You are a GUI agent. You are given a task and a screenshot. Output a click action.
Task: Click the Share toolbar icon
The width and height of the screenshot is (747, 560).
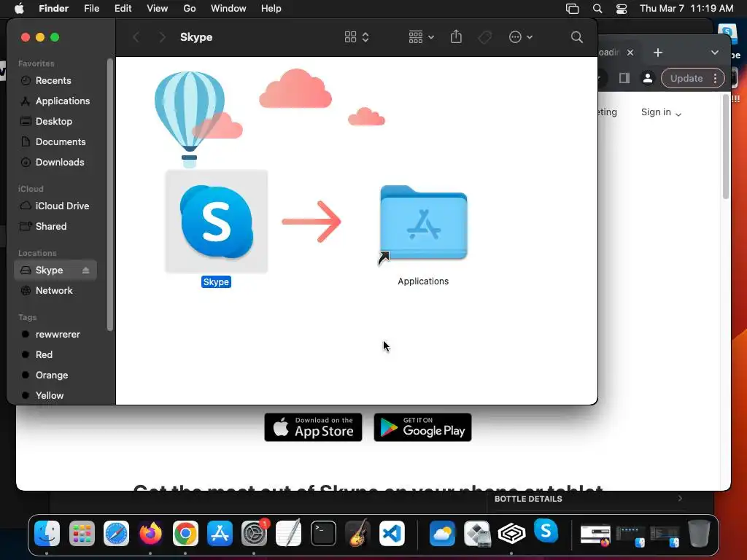[456, 36]
